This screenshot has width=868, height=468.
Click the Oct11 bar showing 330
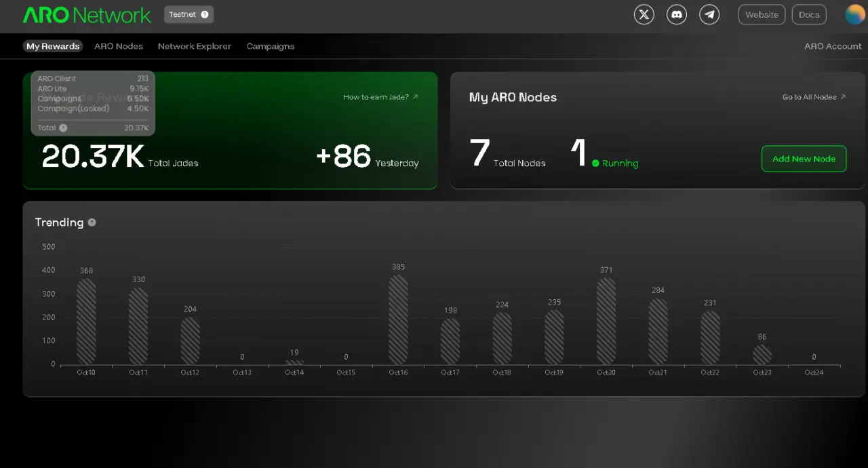click(x=138, y=326)
